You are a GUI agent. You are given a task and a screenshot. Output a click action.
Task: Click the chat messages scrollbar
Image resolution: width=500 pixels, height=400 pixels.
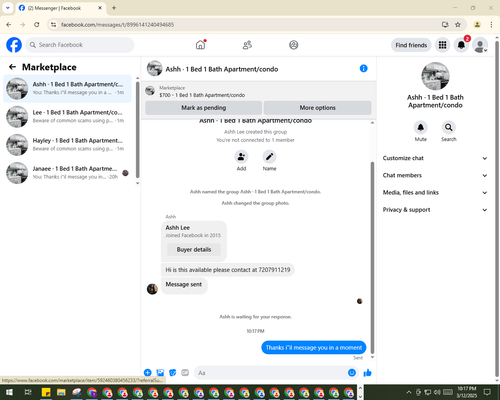pyautogui.click(x=372, y=258)
